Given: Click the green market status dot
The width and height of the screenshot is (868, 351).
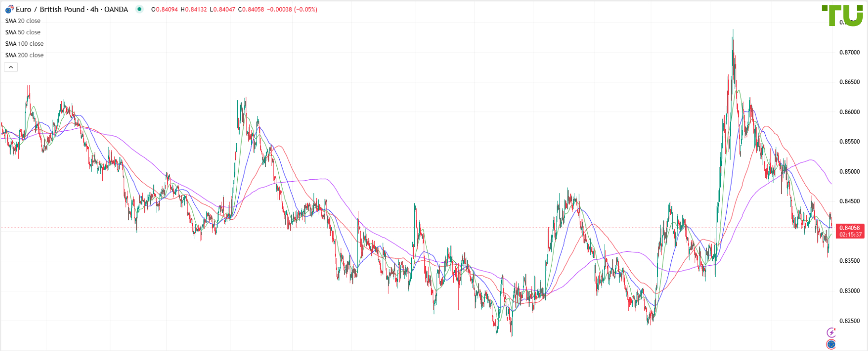Looking at the screenshot, I should click(139, 9).
